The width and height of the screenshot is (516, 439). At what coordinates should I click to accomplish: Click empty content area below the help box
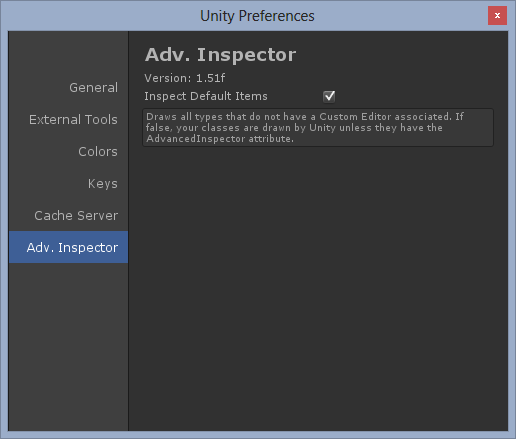tap(318, 287)
